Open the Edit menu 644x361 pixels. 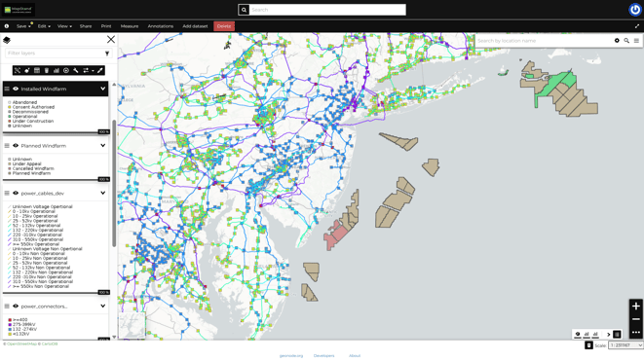(44, 26)
